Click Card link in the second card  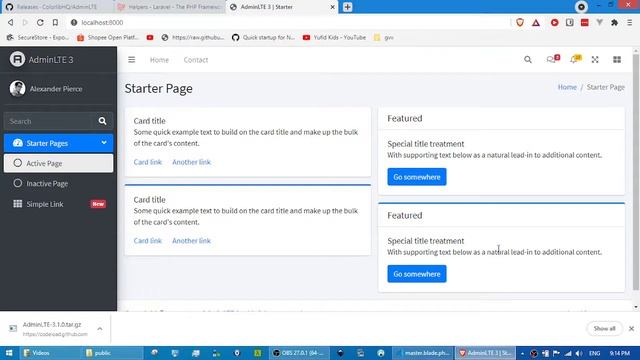(147, 241)
